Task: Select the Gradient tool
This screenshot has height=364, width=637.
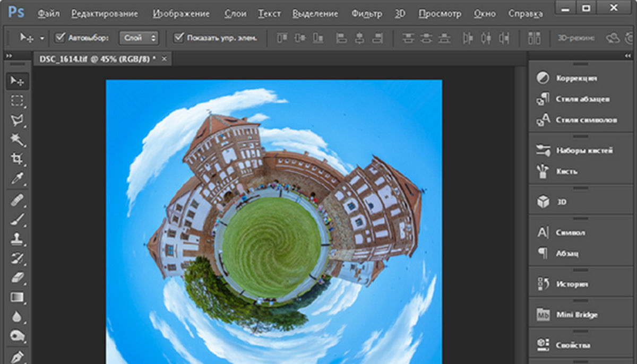Action: tap(18, 297)
